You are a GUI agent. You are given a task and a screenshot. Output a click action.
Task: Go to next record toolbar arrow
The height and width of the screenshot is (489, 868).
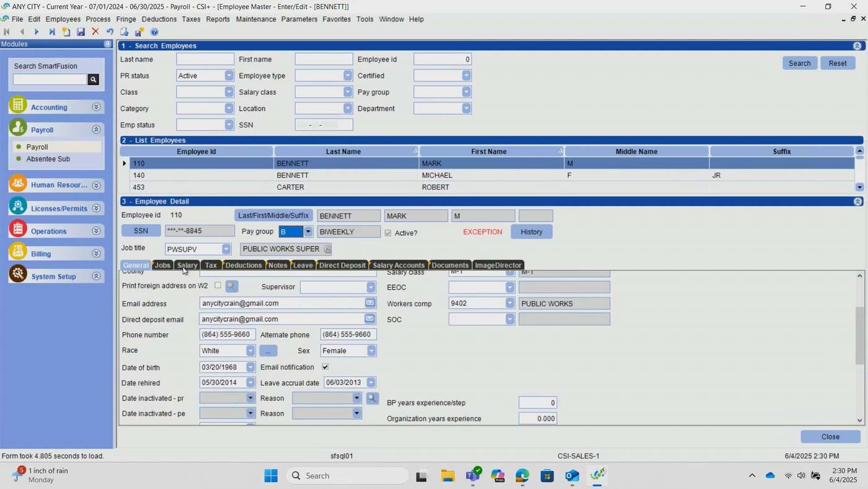37,32
